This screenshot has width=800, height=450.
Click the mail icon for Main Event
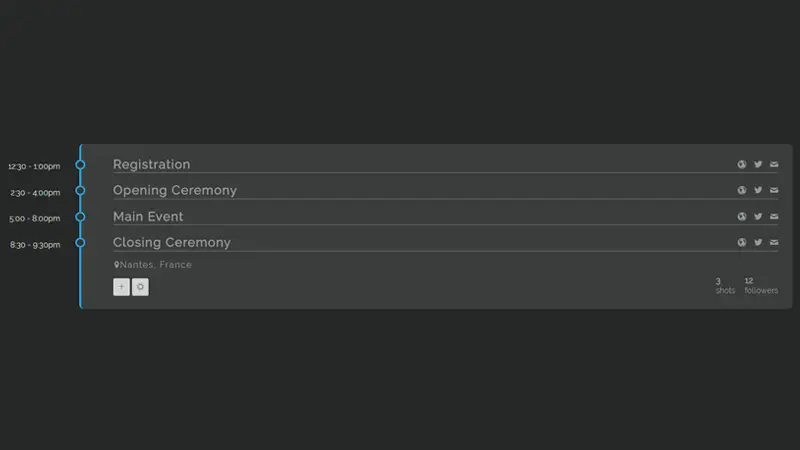(774, 217)
